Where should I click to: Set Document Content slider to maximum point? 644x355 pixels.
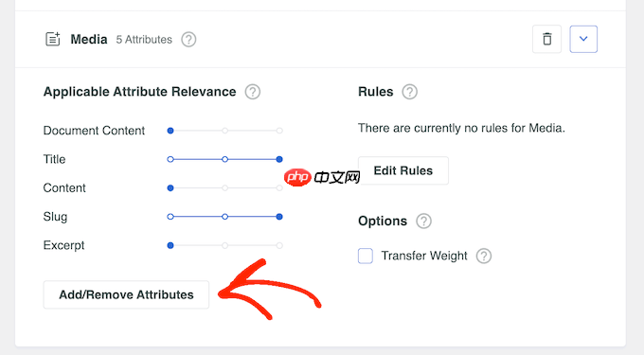[x=279, y=131]
